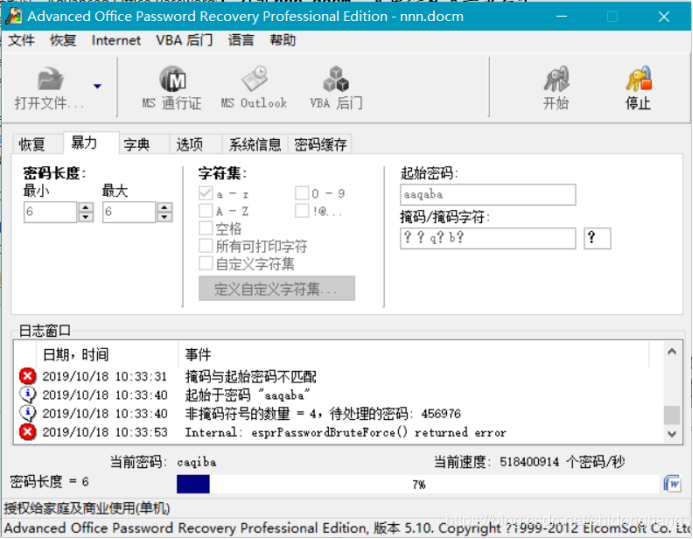The image size is (693, 539).
Task: Expand the Open File dropdown arrow
Action: [97, 86]
